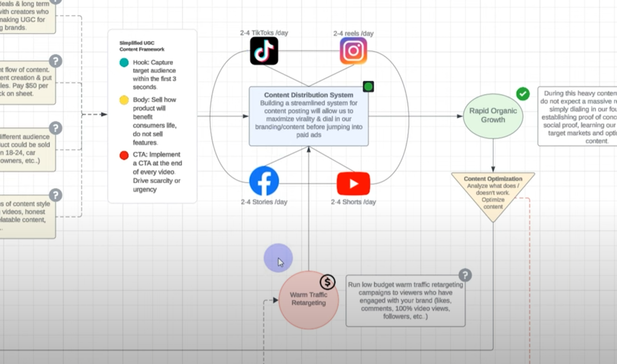Screen dimensions: 617x364
Task: Click the 'Body: Sell how product will benefit' text
Action: tap(154, 121)
